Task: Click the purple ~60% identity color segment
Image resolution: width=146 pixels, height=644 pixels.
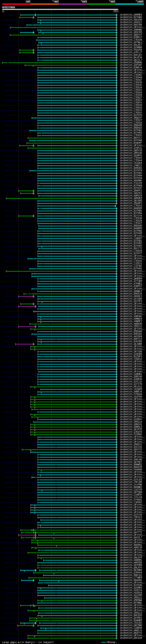Action: 73,4
